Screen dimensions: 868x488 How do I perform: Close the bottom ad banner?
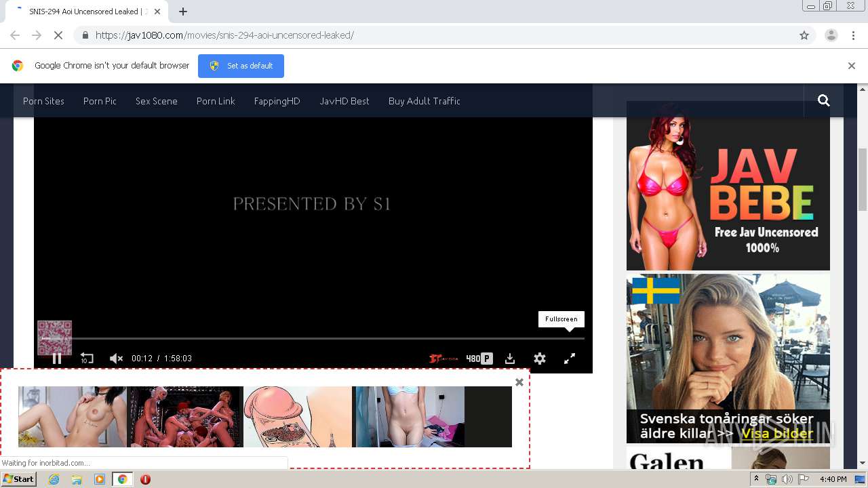click(519, 382)
